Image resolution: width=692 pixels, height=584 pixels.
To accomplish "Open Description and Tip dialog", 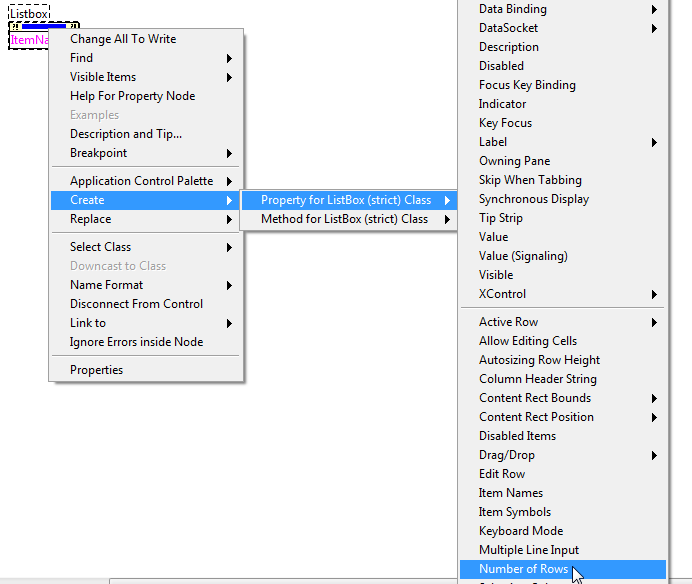I will click(146, 134).
